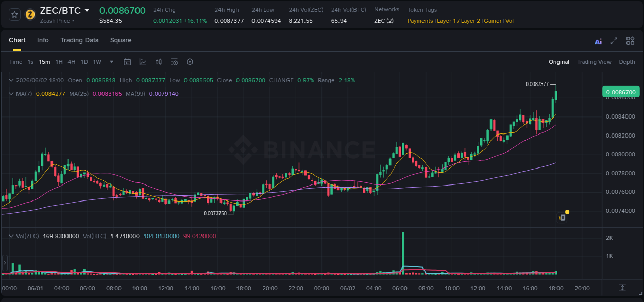
Task: Reset chart scale with bottom-right icon
Action: pos(622,287)
